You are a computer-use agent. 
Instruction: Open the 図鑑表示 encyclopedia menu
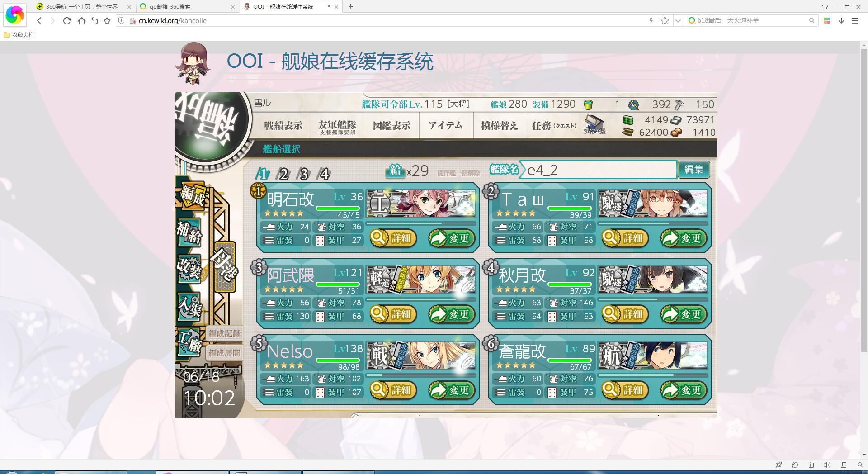tap(392, 126)
